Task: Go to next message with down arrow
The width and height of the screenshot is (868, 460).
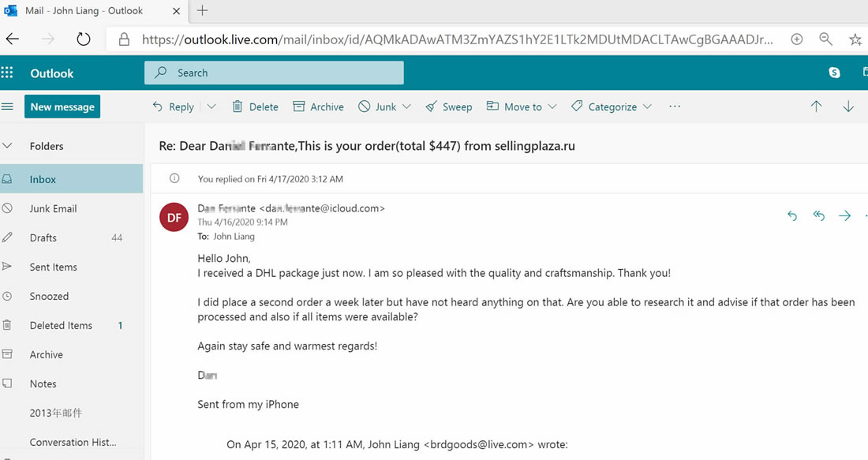Action: 848,107
